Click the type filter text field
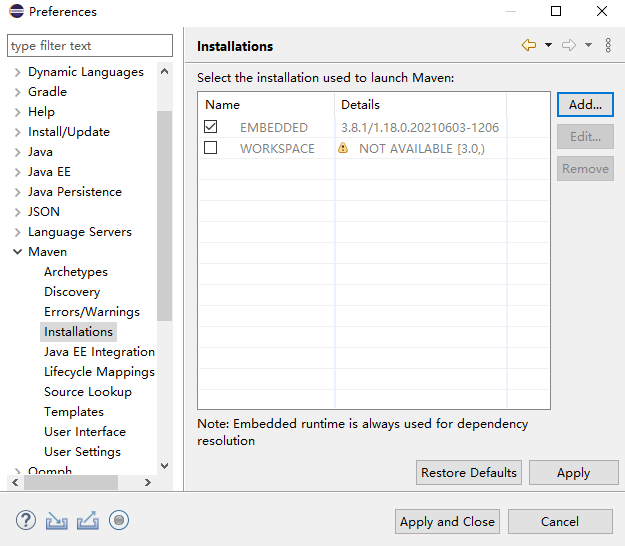Viewport: 625px width, 546px height. pos(90,45)
